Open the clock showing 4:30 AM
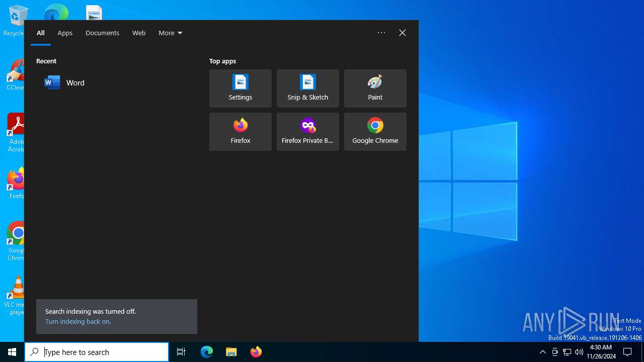Screen dimensions: 644x362 [x=601, y=352]
